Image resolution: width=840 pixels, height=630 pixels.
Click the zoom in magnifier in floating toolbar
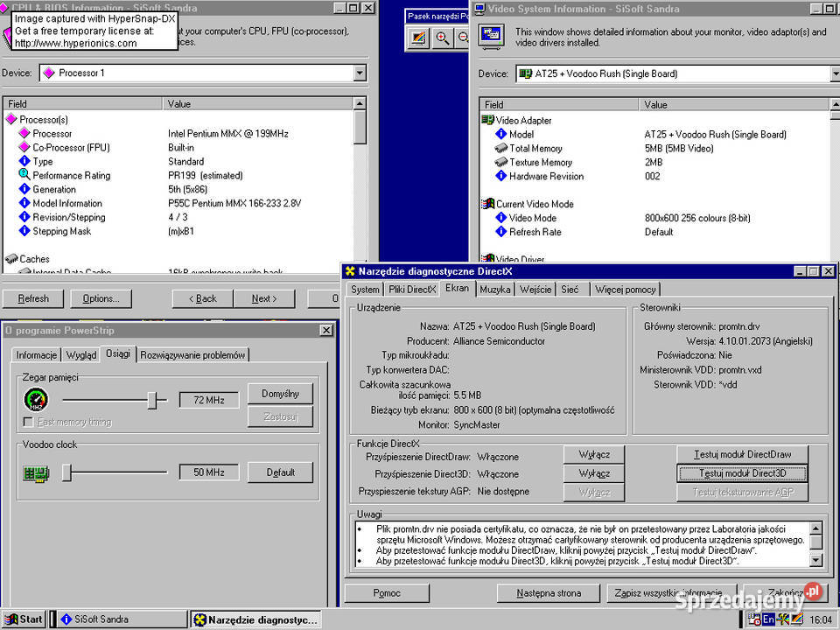click(442, 38)
